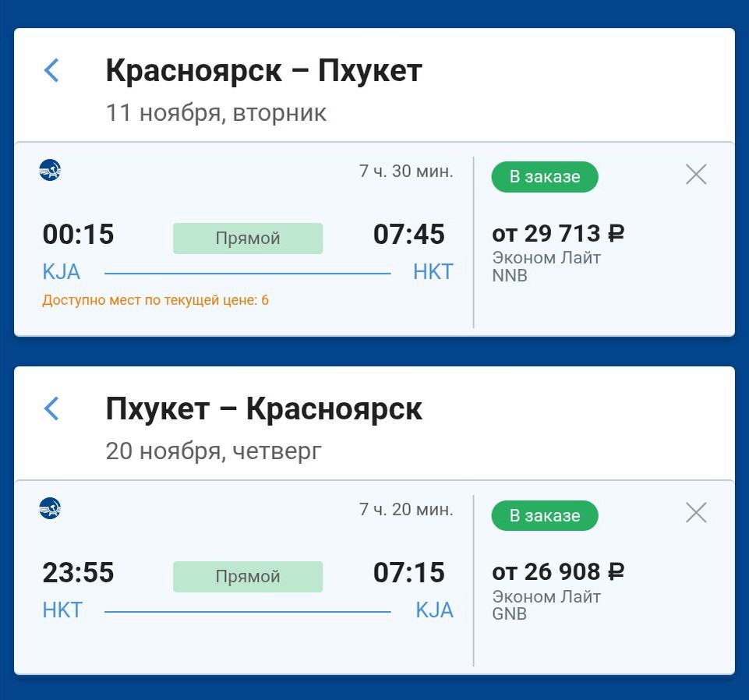Toggle 'В заказе' on return flight
This screenshot has height=700, width=749.
click(x=545, y=515)
